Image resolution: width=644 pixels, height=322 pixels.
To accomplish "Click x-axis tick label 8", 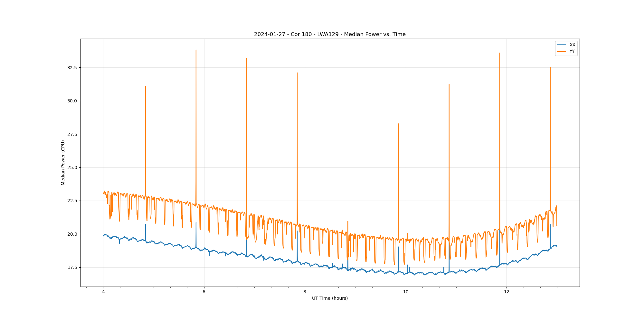I will pyautogui.click(x=305, y=292).
